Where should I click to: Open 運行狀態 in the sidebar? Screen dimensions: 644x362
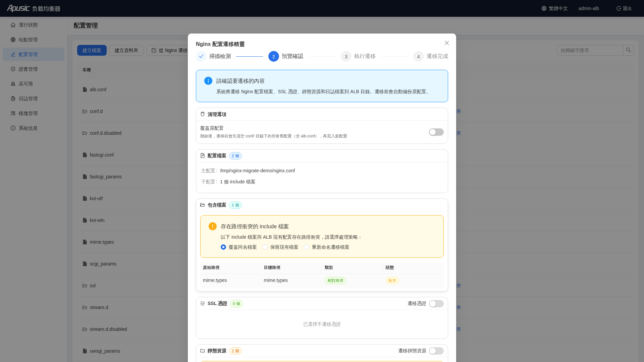pyautogui.click(x=34, y=25)
